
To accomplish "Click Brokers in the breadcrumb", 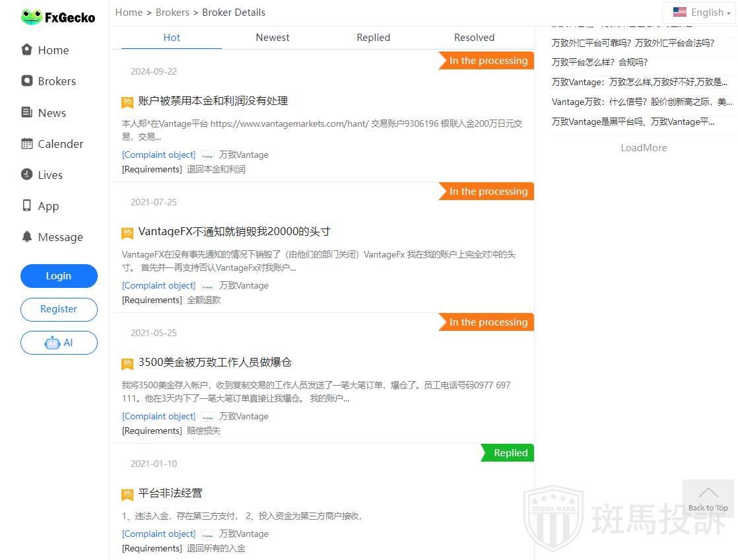I will point(172,12).
